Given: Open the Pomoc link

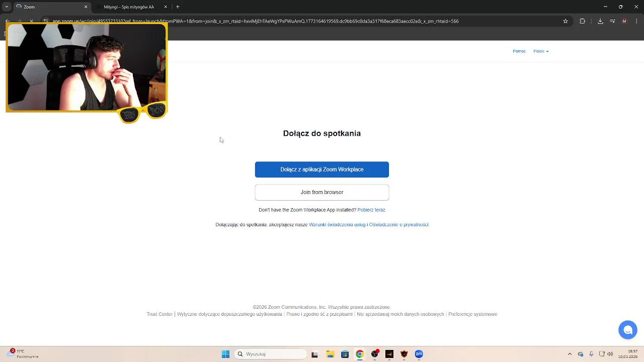Looking at the screenshot, I should [x=519, y=51].
